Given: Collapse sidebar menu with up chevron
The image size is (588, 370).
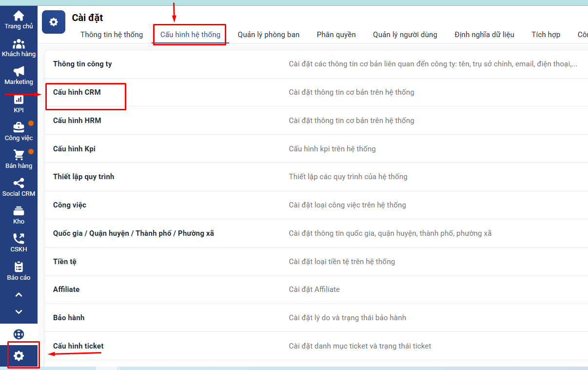Looking at the screenshot, I should pos(19,295).
